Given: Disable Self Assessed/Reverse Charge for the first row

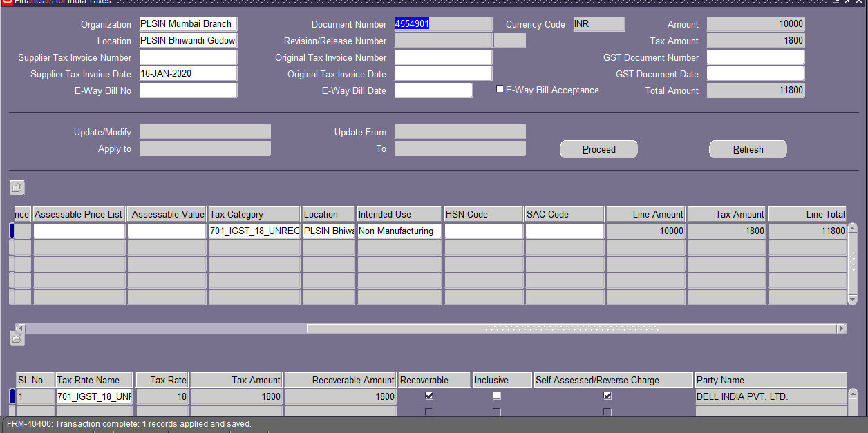Looking at the screenshot, I should 607,395.
